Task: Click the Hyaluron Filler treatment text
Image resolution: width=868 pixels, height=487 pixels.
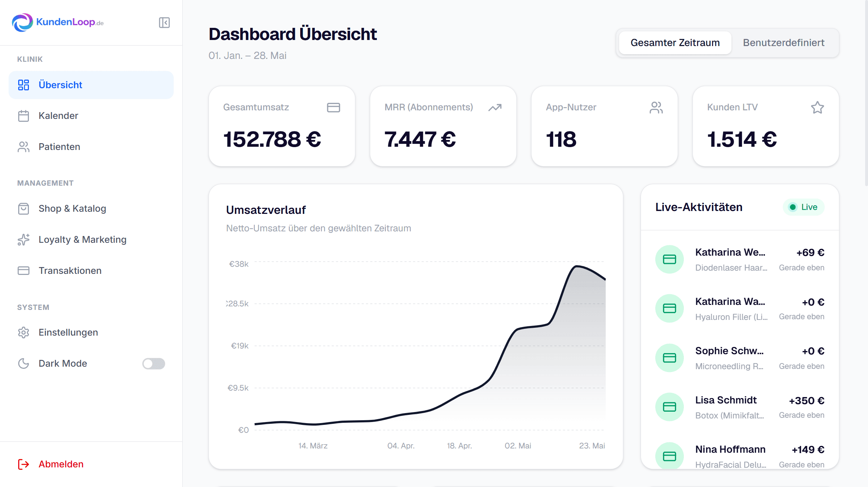Action: (731, 317)
